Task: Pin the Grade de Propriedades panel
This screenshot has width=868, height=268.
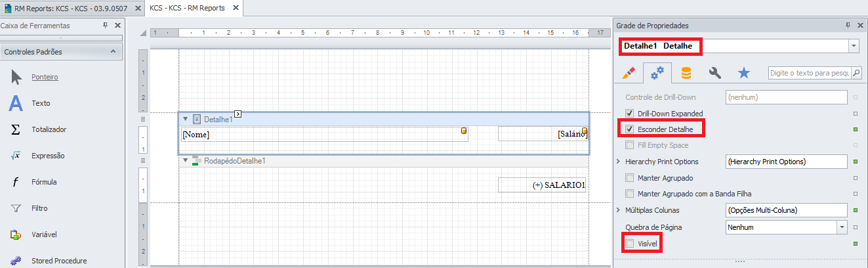Action: [848, 25]
